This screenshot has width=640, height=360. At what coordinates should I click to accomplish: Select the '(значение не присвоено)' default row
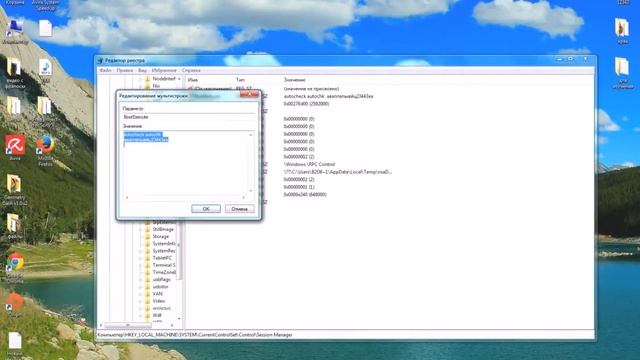tap(311, 89)
